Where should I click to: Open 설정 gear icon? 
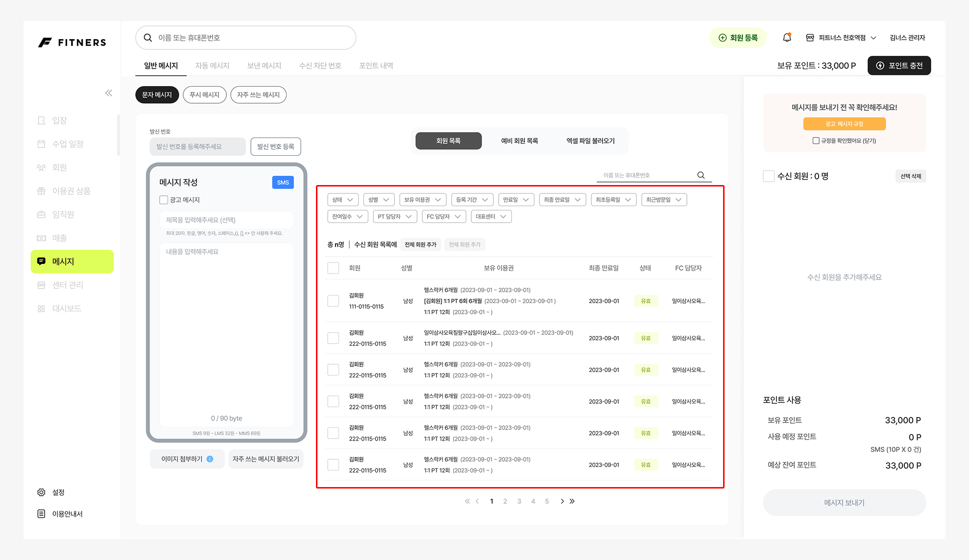tap(41, 492)
